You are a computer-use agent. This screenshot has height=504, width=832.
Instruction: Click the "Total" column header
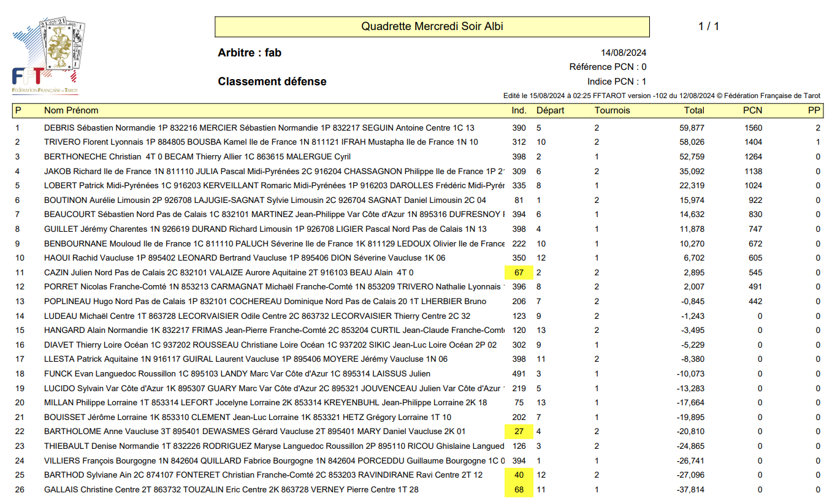[694, 110]
